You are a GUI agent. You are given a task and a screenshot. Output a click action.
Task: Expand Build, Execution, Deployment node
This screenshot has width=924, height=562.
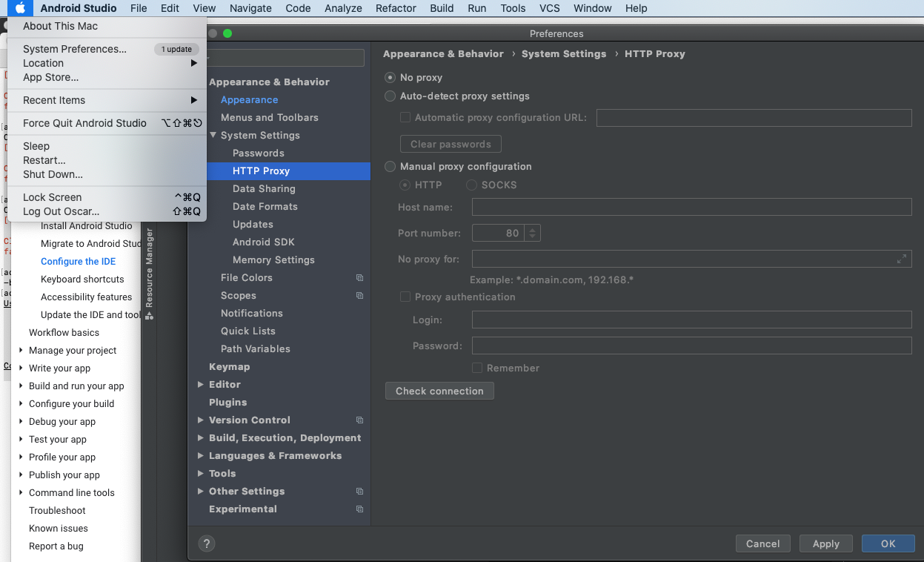coord(201,438)
